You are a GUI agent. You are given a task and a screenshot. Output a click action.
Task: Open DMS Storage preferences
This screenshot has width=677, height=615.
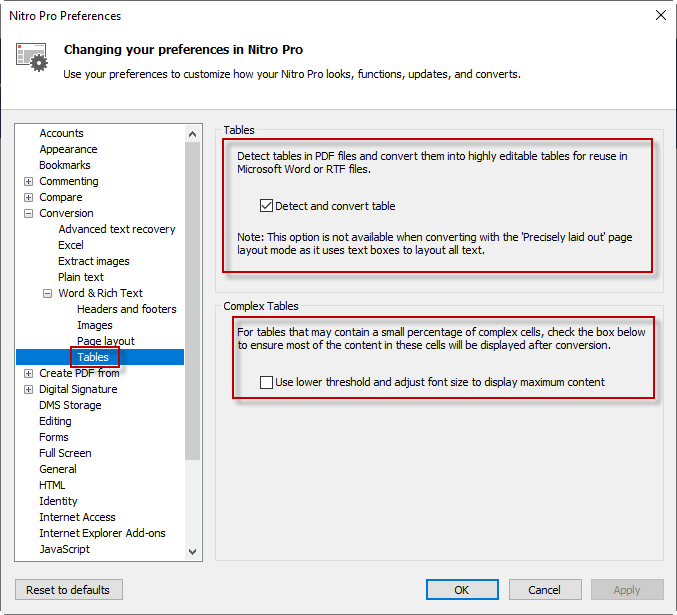(70, 405)
